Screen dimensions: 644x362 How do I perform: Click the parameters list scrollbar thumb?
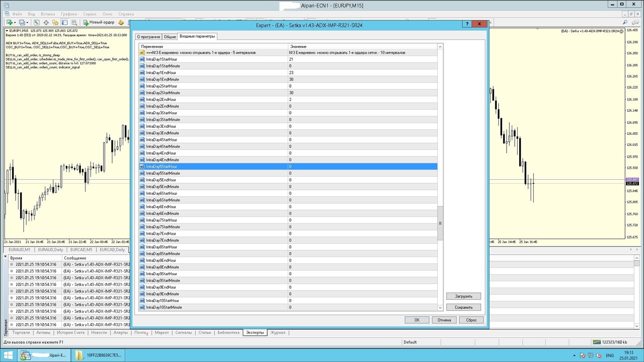pos(440,223)
